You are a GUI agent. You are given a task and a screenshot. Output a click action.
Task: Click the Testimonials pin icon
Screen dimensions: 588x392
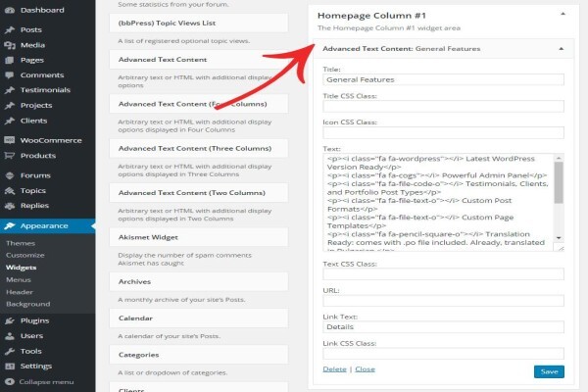tap(10, 90)
